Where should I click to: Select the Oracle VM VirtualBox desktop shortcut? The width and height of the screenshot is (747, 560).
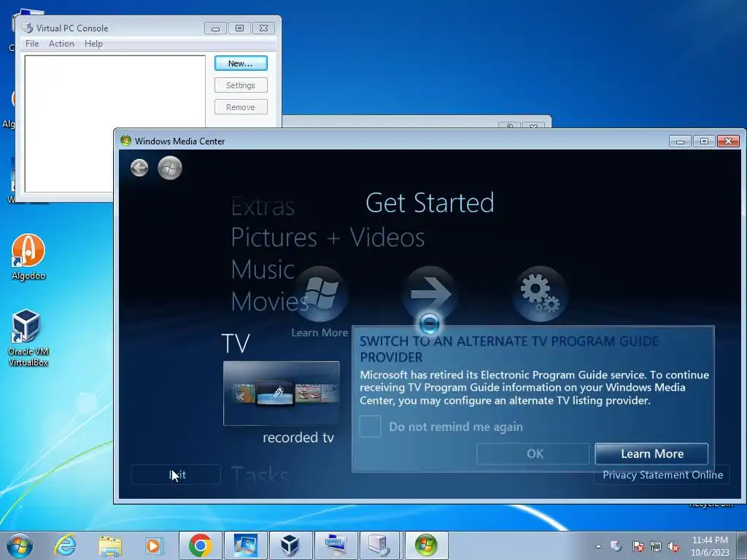tap(28, 338)
